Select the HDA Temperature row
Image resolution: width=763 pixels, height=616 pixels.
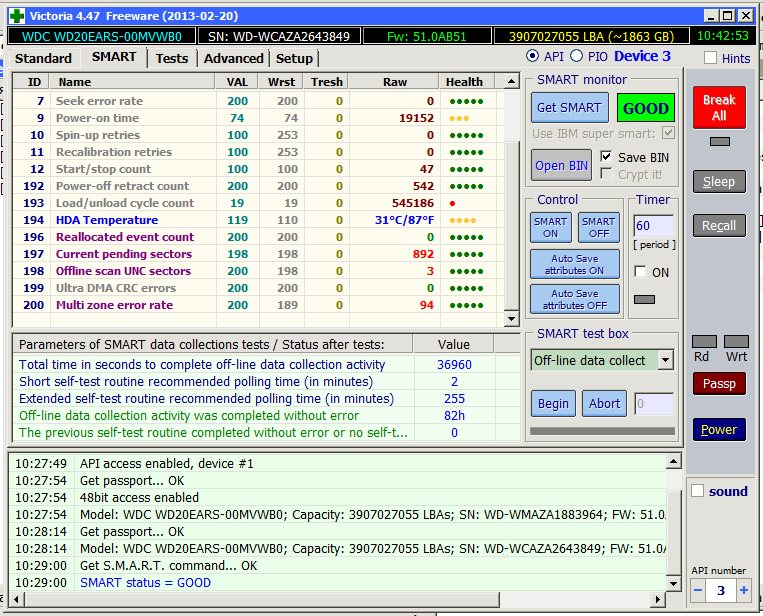(x=258, y=220)
